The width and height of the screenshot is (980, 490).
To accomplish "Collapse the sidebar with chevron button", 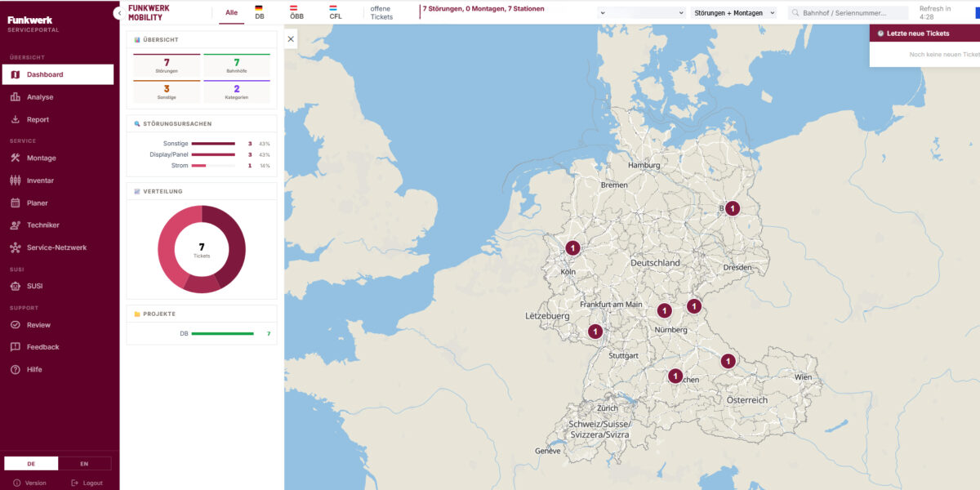I will [118, 13].
